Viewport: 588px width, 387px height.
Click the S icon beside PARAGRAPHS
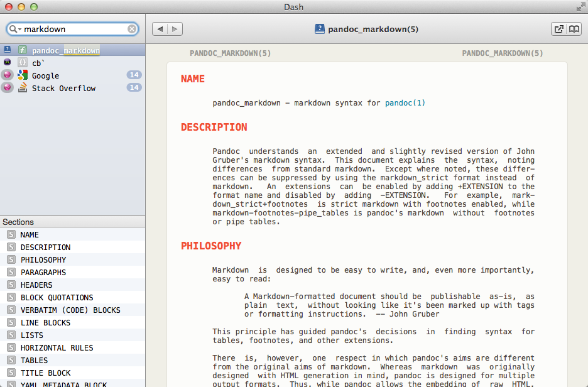(11, 272)
